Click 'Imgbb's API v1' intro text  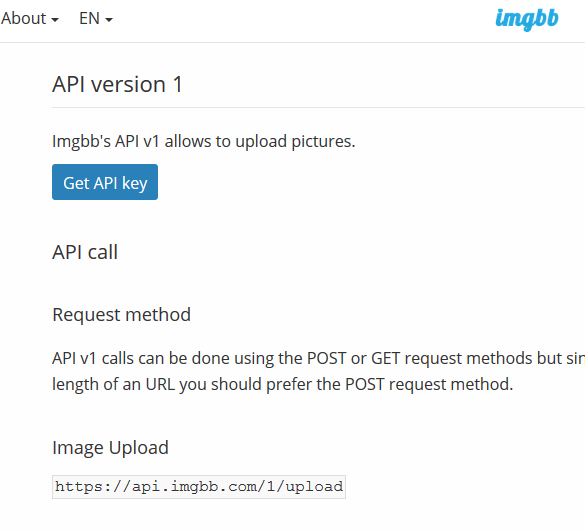point(106,141)
